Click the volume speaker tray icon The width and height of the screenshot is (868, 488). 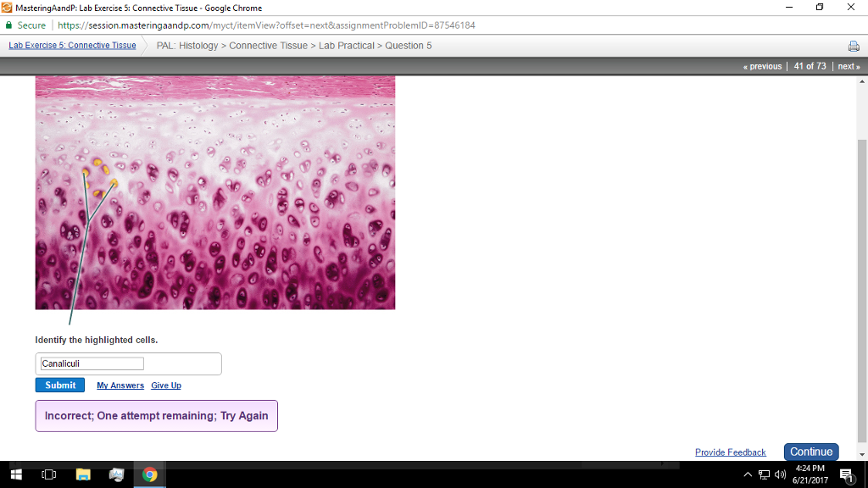pyautogui.click(x=779, y=475)
